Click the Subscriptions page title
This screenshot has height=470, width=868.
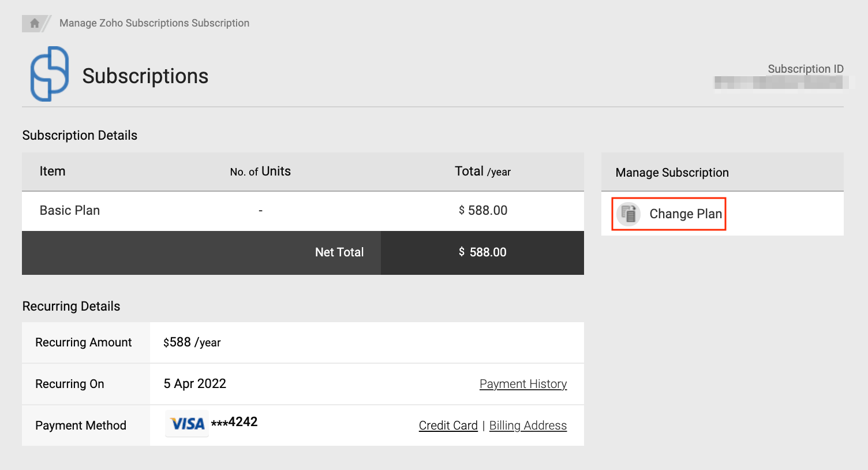[145, 76]
